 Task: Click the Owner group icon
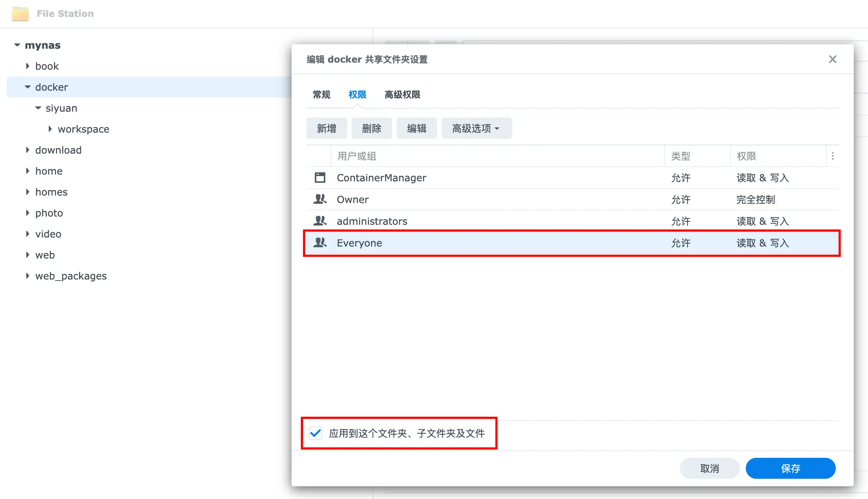pyautogui.click(x=320, y=199)
